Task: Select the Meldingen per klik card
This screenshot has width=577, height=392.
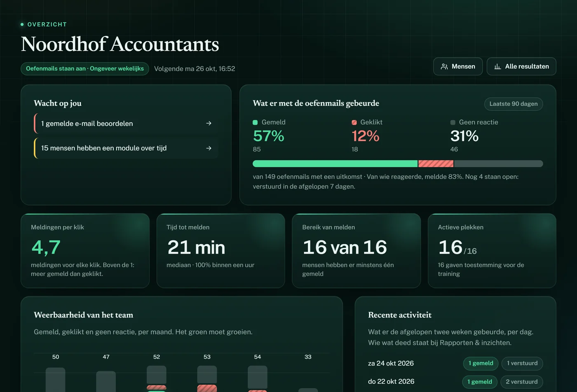Action: point(85,251)
